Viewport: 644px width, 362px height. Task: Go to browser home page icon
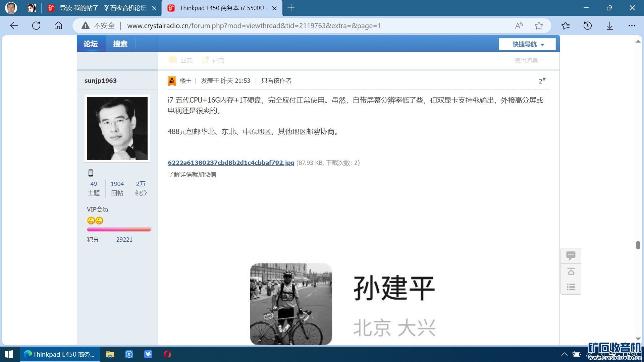tap(58, 26)
